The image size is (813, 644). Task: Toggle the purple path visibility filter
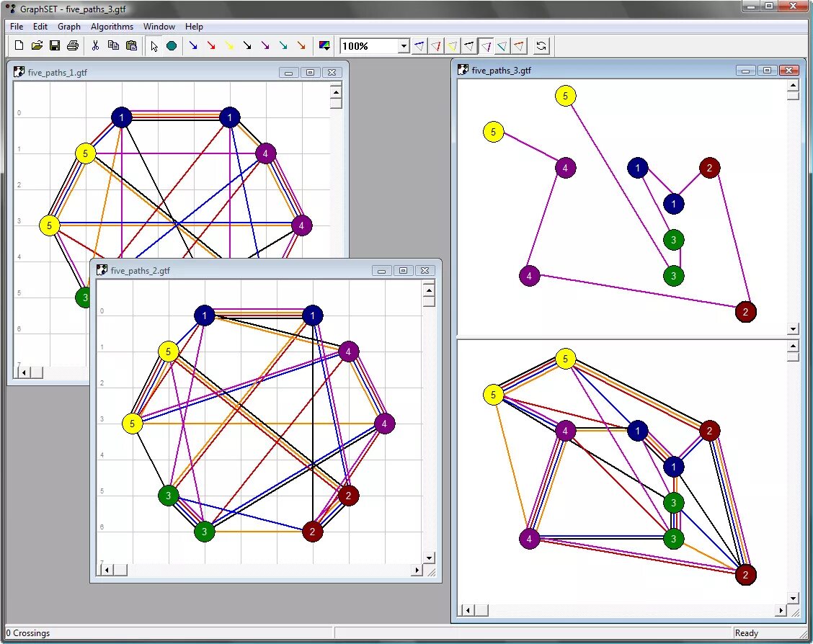[486, 46]
